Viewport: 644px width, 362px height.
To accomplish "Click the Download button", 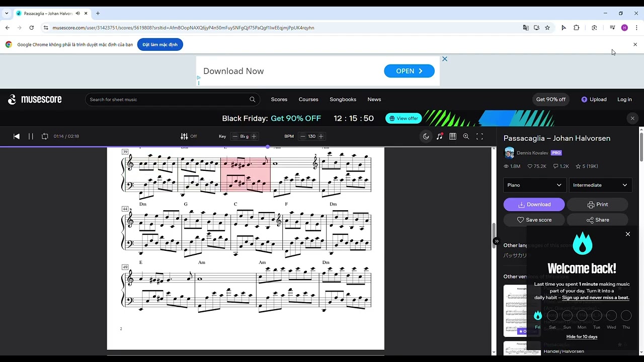I will click(534, 205).
